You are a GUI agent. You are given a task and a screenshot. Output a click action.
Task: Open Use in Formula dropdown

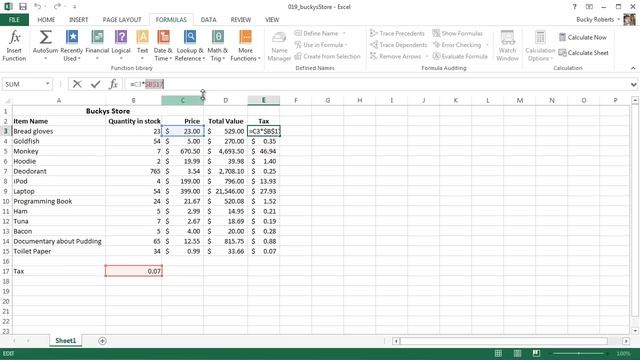[x=320, y=45]
